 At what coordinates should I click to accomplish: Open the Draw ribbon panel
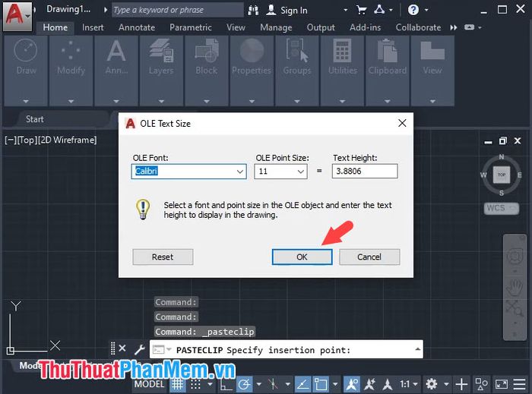pos(26,71)
